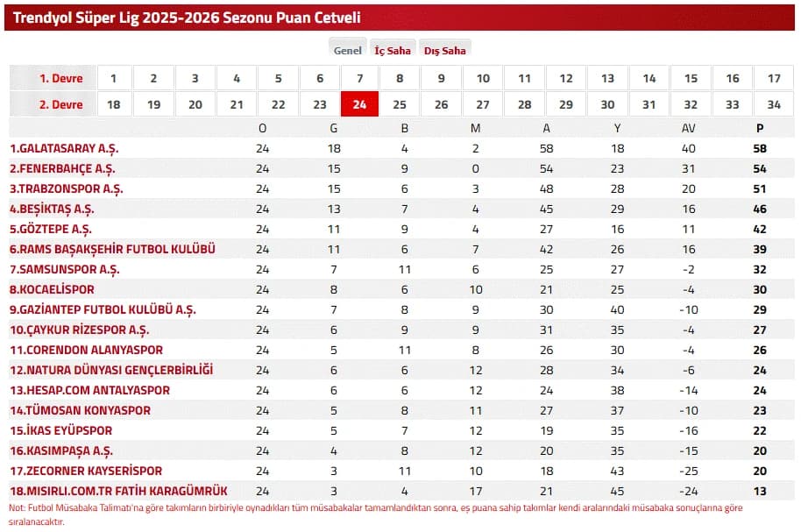Open Natura Dünyası Gençlerbirliği link
The width and height of the screenshot is (801, 532).
111,370
